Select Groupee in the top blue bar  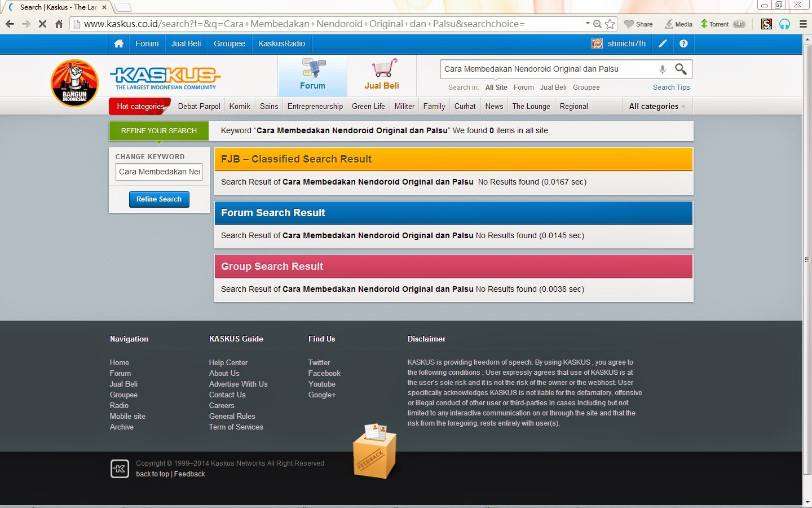pos(230,43)
